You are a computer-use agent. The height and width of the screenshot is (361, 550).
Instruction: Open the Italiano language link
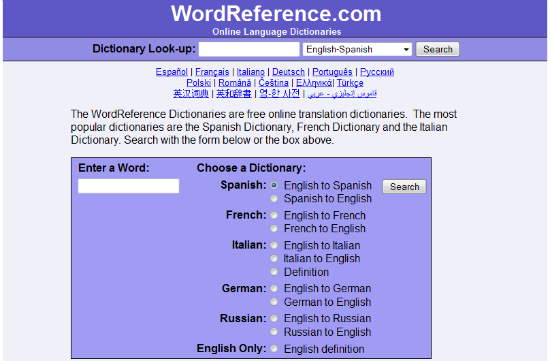click(x=250, y=72)
